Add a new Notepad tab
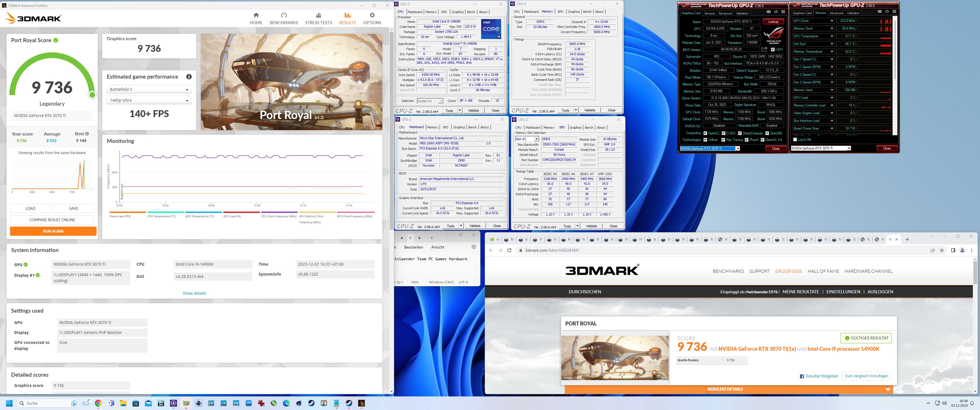Screen dimensions: 980x410 432,238
